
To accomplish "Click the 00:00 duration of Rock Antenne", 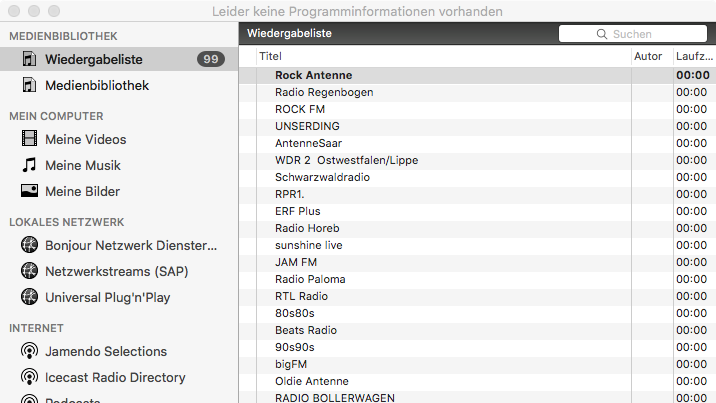I will [x=693, y=75].
